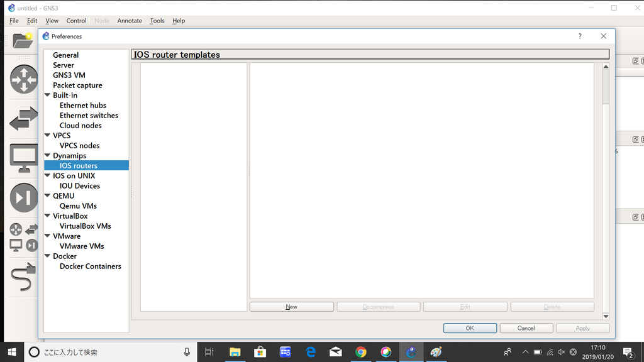Collapse the Built-in tree group
Screen dimensions: 644x362
[48, 96]
